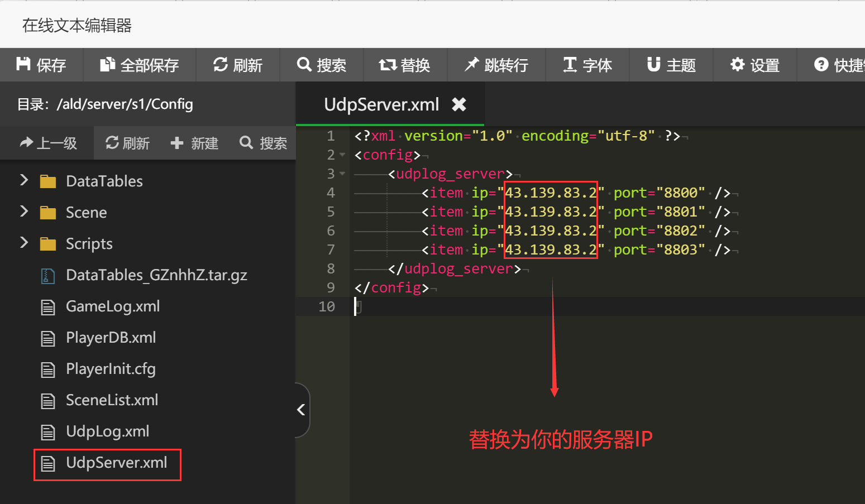Click the Go to Line (跳转行) pin icon
865x504 pixels.
472,65
